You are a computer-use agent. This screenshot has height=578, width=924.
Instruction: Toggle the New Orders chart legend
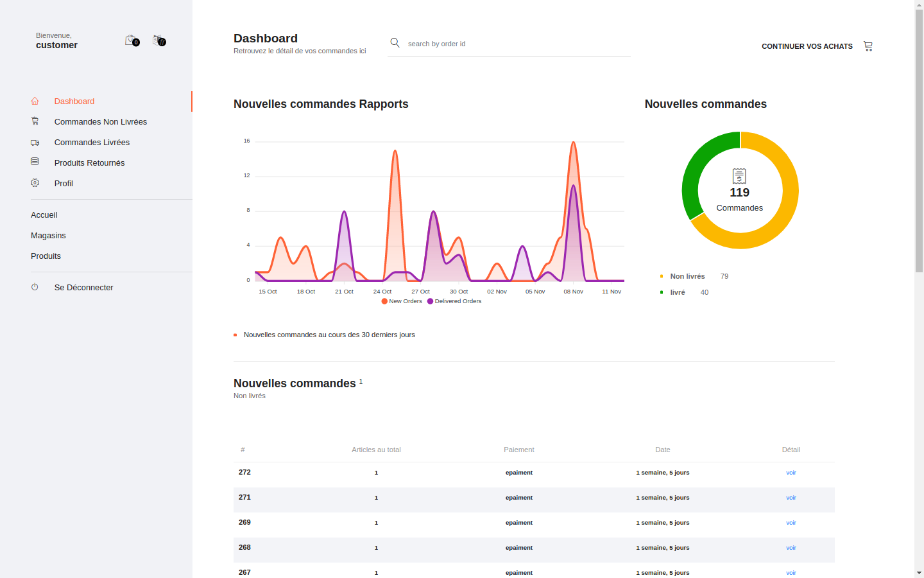(402, 301)
